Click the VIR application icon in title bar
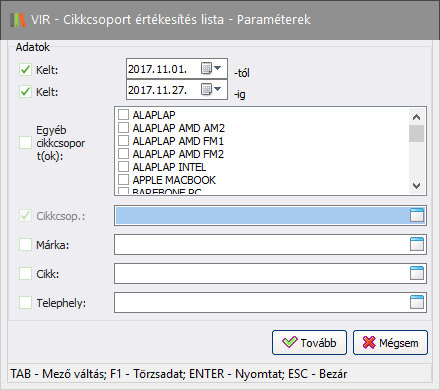 click(18, 20)
